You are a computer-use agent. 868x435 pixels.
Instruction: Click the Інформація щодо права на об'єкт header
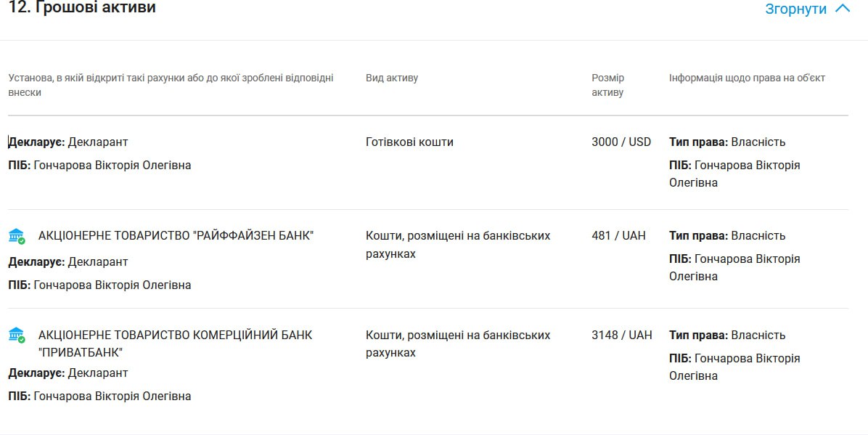(747, 78)
